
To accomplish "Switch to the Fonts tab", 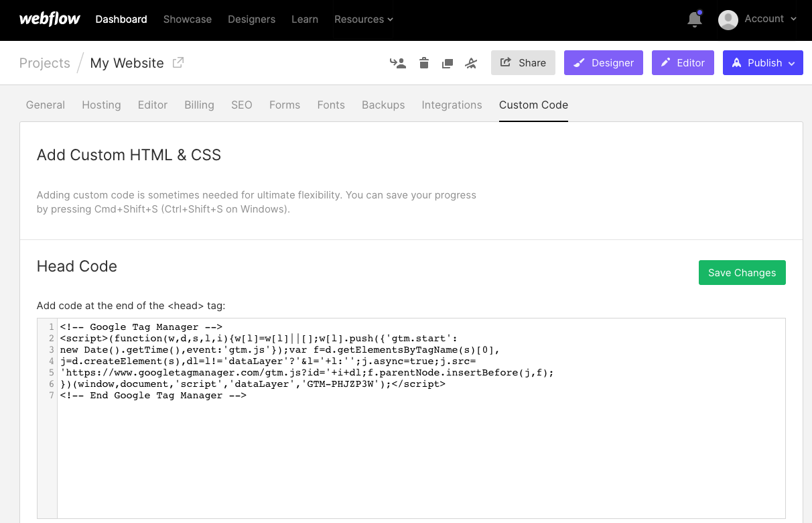I will click(x=331, y=105).
